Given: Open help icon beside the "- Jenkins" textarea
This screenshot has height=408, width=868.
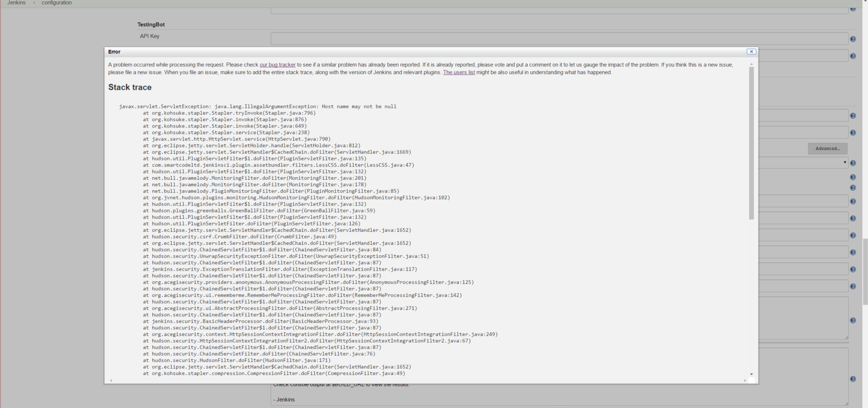Looking at the screenshot, I should pyautogui.click(x=853, y=379).
